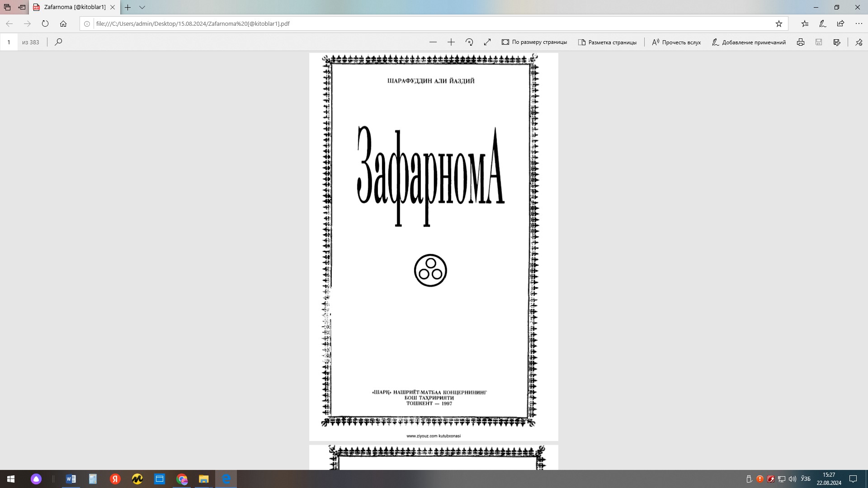Image resolution: width=868 pixels, height=488 pixels.
Task: Open the browser settings and more menu
Action: point(859,23)
